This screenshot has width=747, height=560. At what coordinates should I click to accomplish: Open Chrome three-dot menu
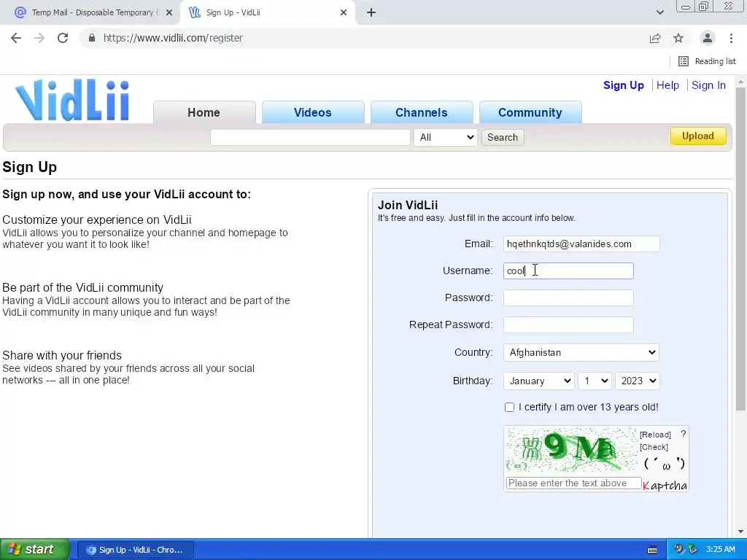(x=731, y=38)
